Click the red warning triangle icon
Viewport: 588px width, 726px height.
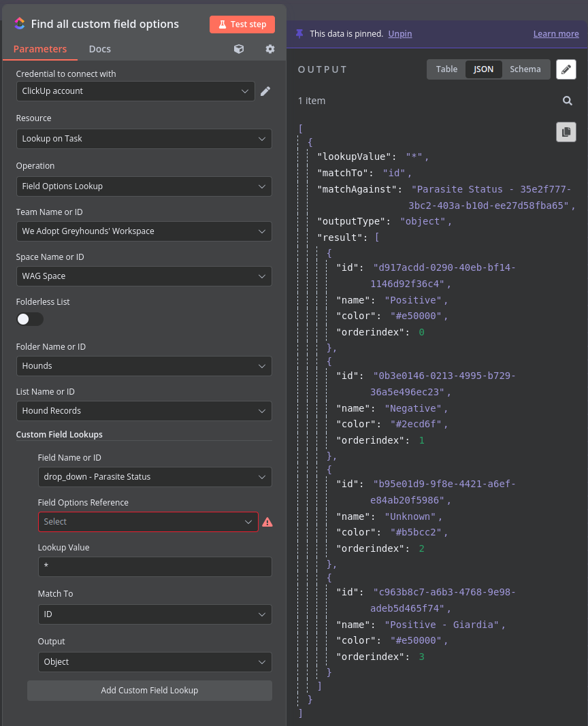pos(267,523)
